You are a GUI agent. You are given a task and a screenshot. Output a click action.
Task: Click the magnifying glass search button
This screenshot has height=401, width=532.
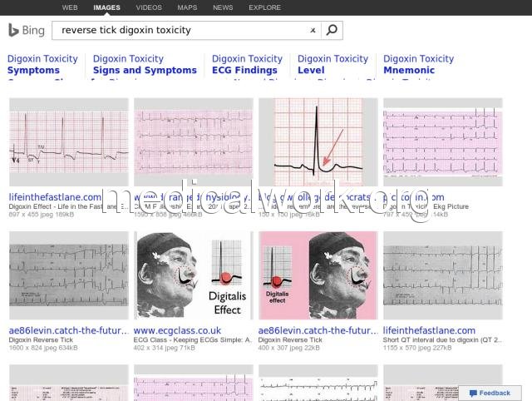[332, 30]
